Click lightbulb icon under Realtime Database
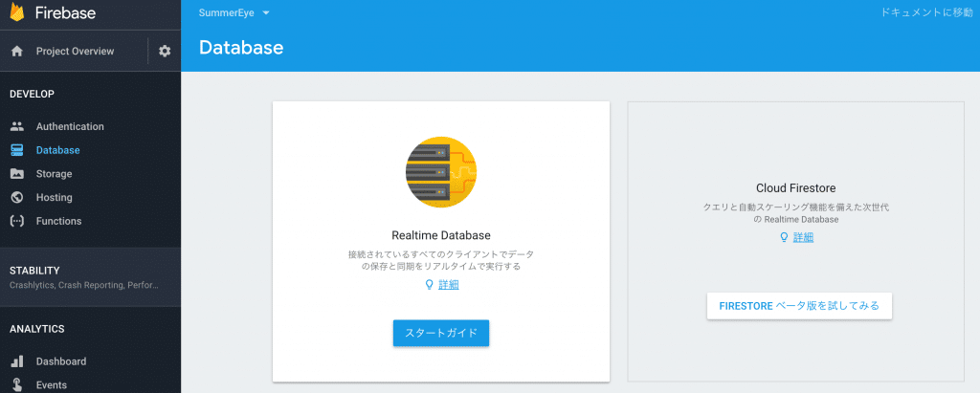The width and height of the screenshot is (980, 393). click(430, 284)
